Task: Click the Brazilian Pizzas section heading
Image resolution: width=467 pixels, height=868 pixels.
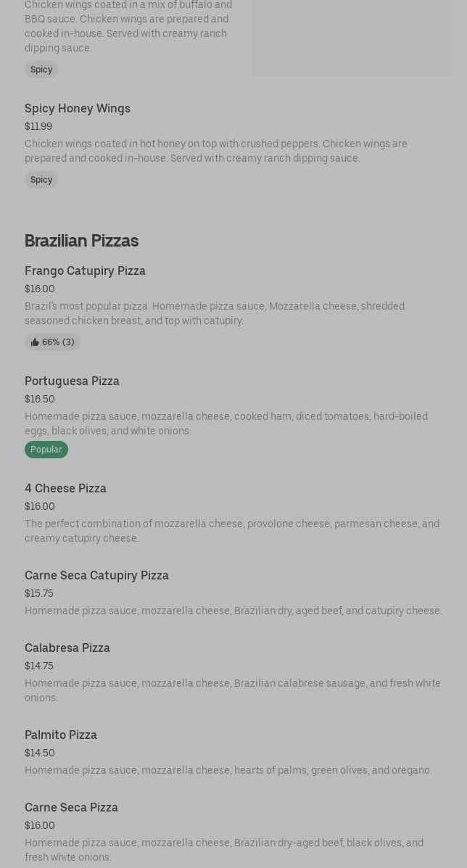Action: coord(81,240)
